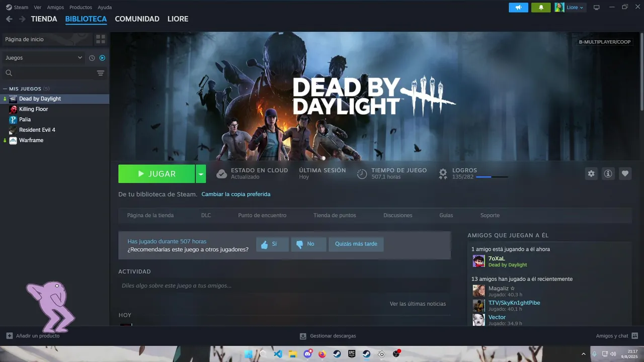The height and width of the screenshot is (362, 644).
Task: Enter Big Picture mode via monitor icon
Action: [x=597, y=8]
